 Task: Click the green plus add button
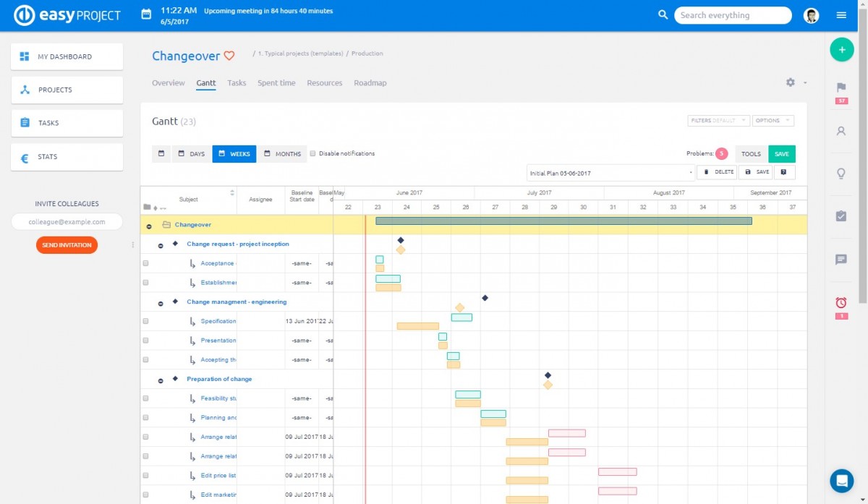pyautogui.click(x=841, y=50)
